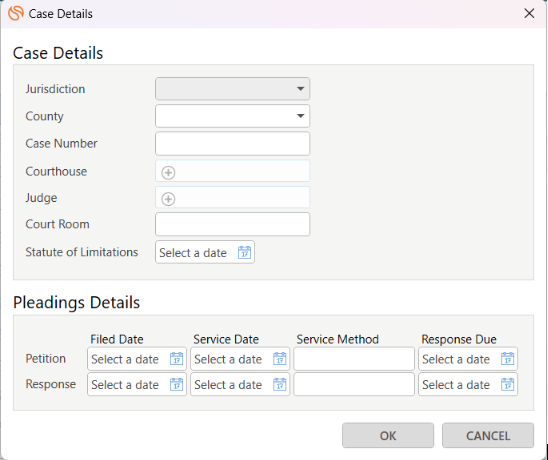548x460 pixels.
Task: Click the Case Number text field
Action: tap(232, 143)
